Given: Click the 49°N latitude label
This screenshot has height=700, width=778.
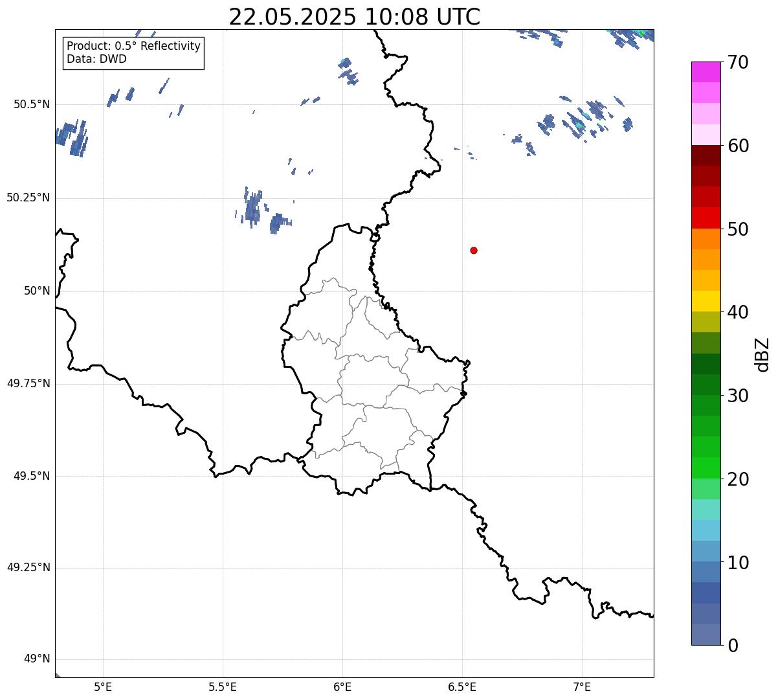Looking at the screenshot, I should (x=37, y=659).
